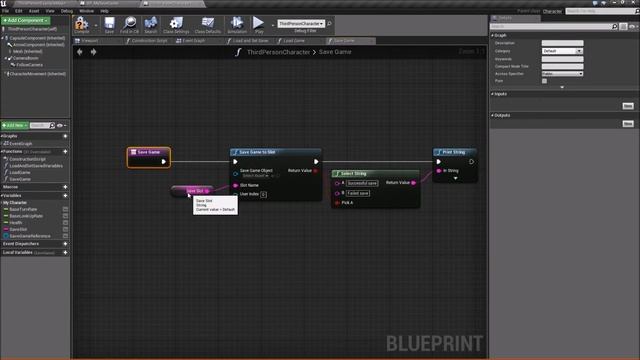Open Find in CB from the toolbar
Viewport: 640px width, 360px height.
coord(129,23)
